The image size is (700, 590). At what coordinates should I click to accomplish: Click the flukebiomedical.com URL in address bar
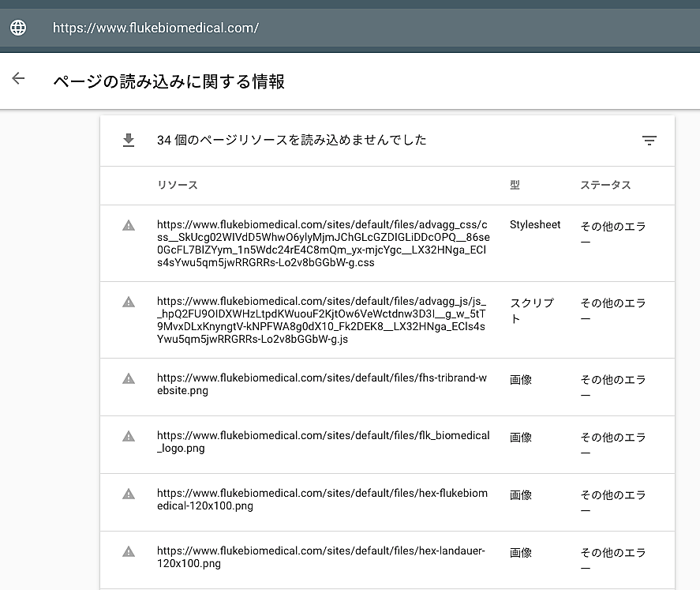[155, 28]
